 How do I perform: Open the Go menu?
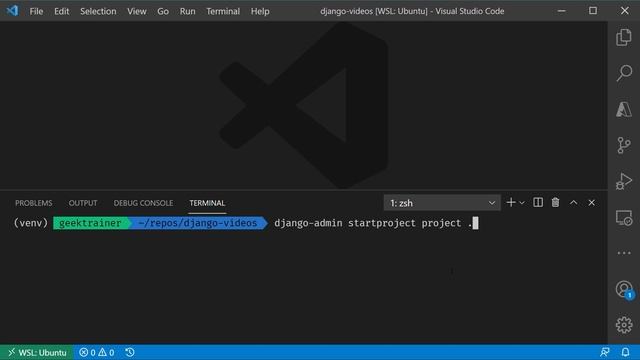[x=163, y=11]
